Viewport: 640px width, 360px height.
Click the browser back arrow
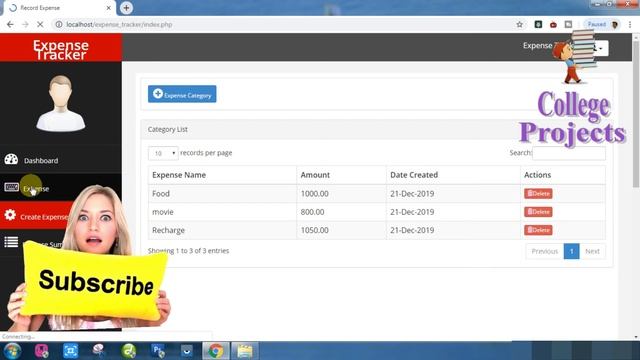coord(10,24)
